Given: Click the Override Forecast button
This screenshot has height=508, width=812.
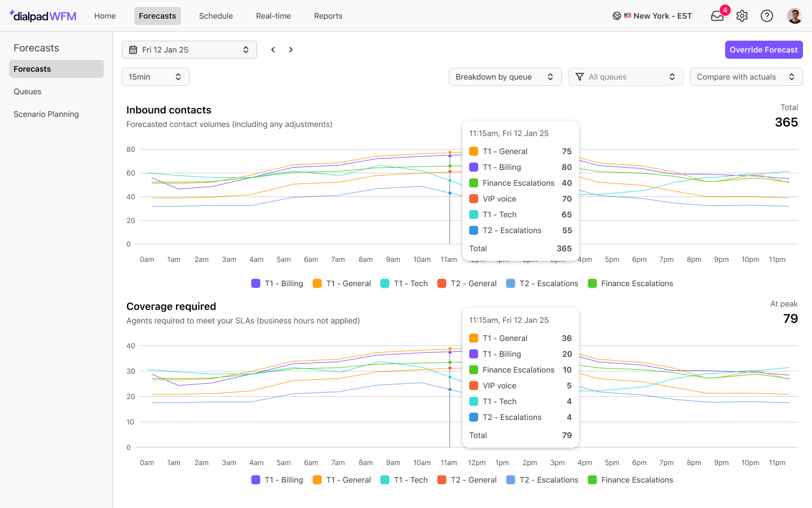Looking at the screenshot, I should click(x=764, y=50).
